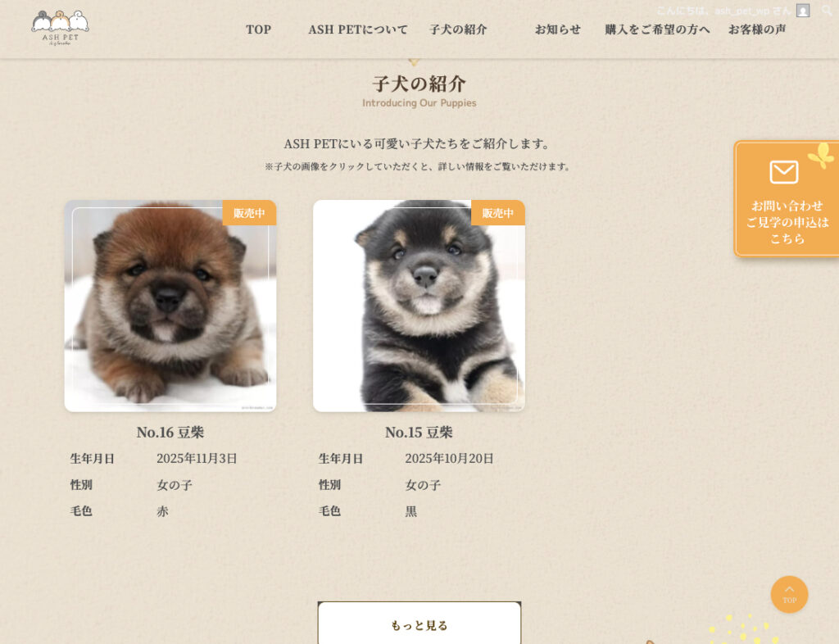Open お客様の声 page
The width and height of the screenshot is (839, 644).
pyautogui.click(x=757, y=29)
